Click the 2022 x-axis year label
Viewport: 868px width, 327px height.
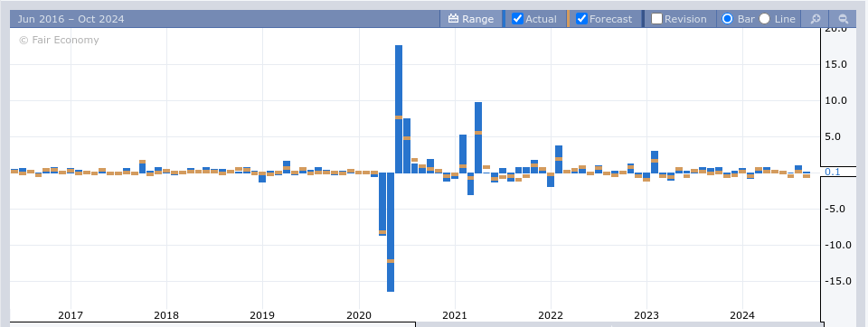[x=551, y=315]
